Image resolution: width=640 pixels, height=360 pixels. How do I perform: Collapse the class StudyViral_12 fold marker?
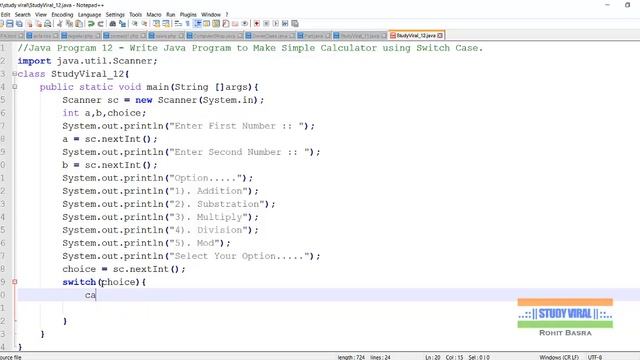click(x=15, y=74)
